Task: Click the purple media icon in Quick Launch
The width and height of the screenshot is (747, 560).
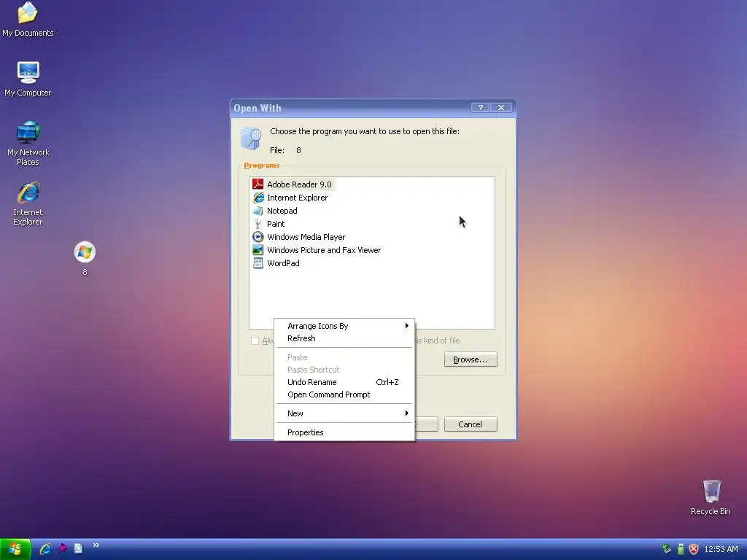Action: click(62, 548)
